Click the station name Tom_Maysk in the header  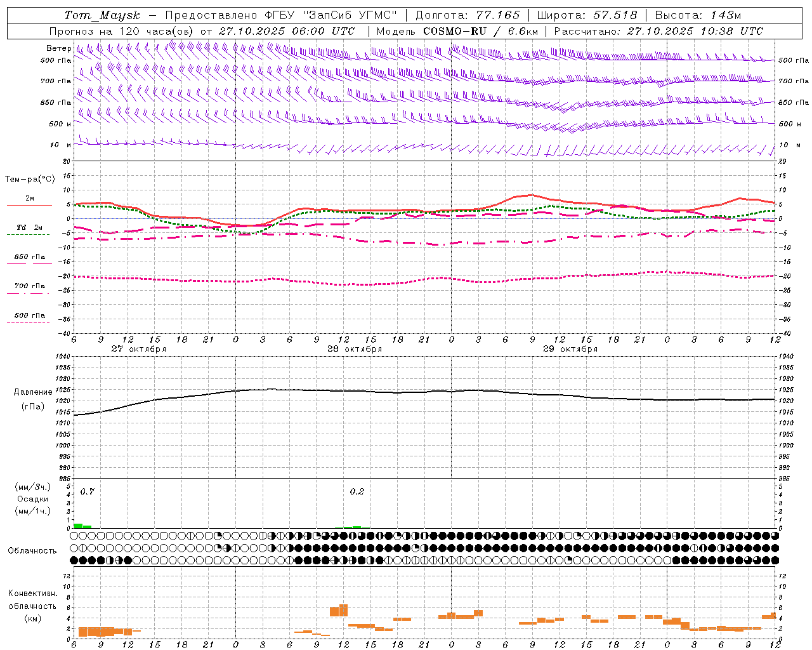tap(102, 15)
